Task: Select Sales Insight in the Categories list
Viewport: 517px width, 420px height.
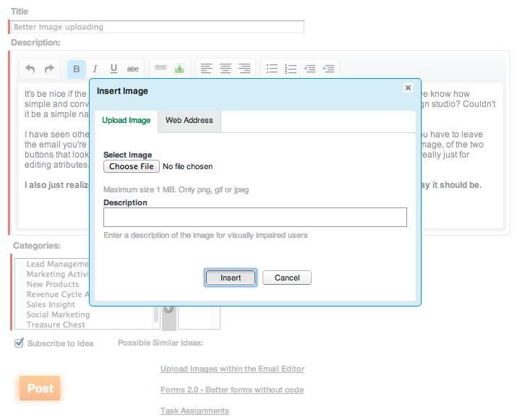Action: [51, 304]
